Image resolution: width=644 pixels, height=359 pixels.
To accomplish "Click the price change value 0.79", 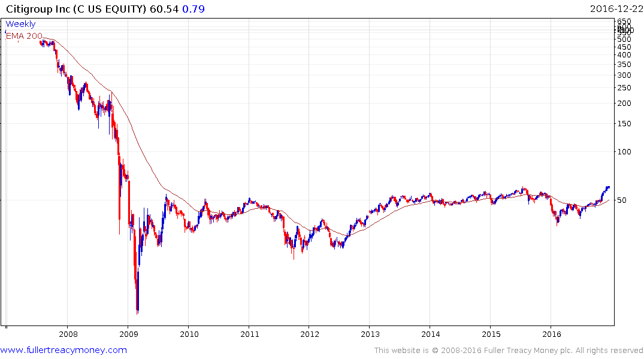I will point(193,9).
